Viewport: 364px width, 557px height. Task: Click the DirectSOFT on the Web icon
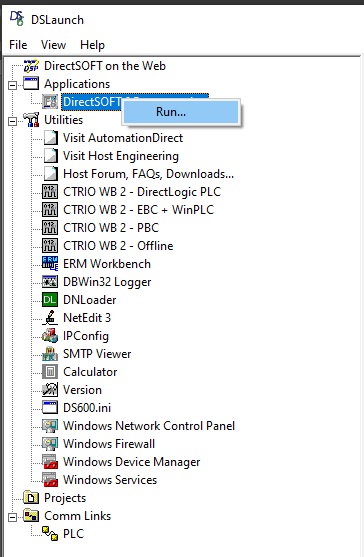[31, 66]
